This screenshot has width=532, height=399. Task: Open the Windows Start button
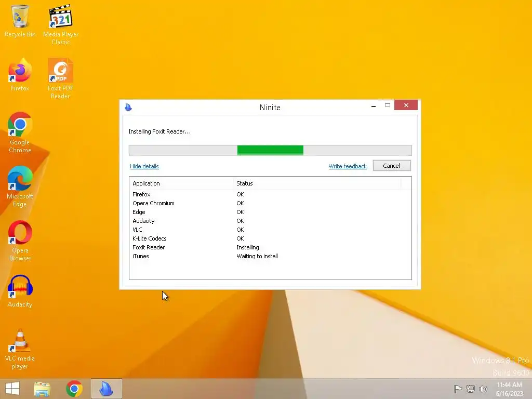click(x=12, y=389)
